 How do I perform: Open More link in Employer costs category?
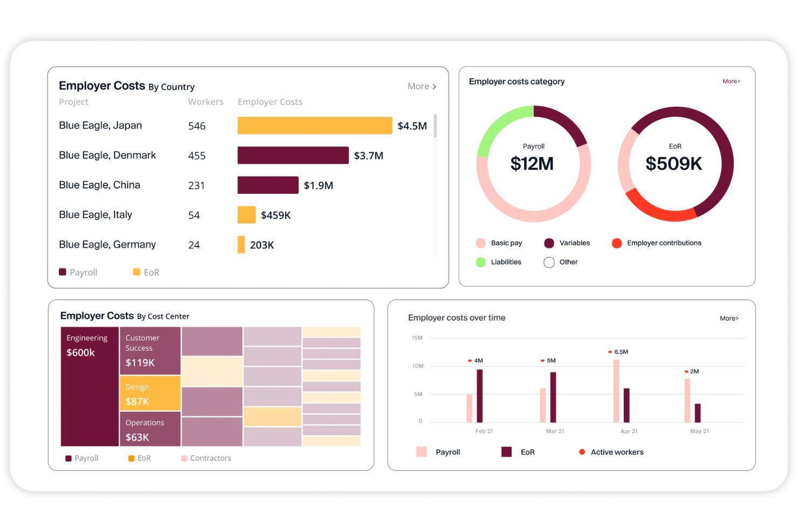pos(731,81)
